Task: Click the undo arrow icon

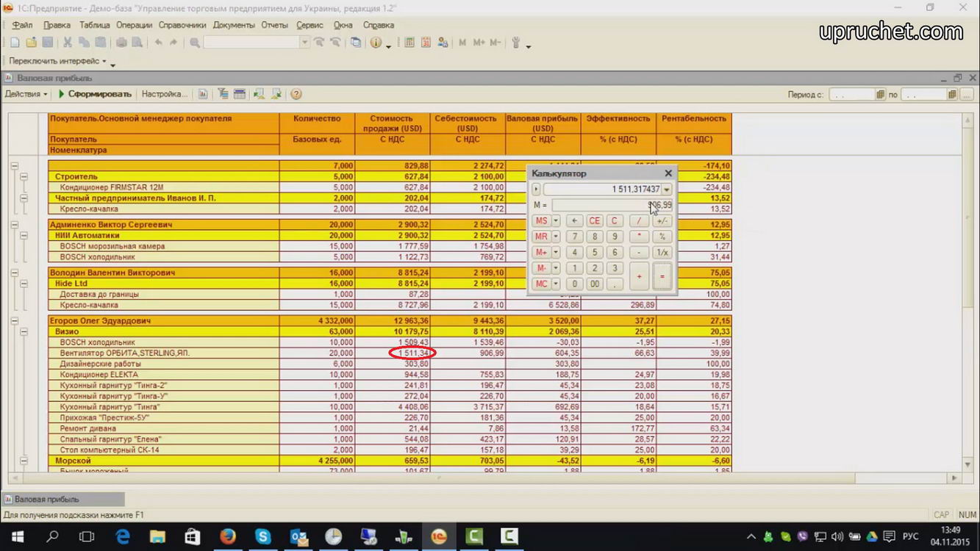Action: pyautogui.click(x=158, y=43)
